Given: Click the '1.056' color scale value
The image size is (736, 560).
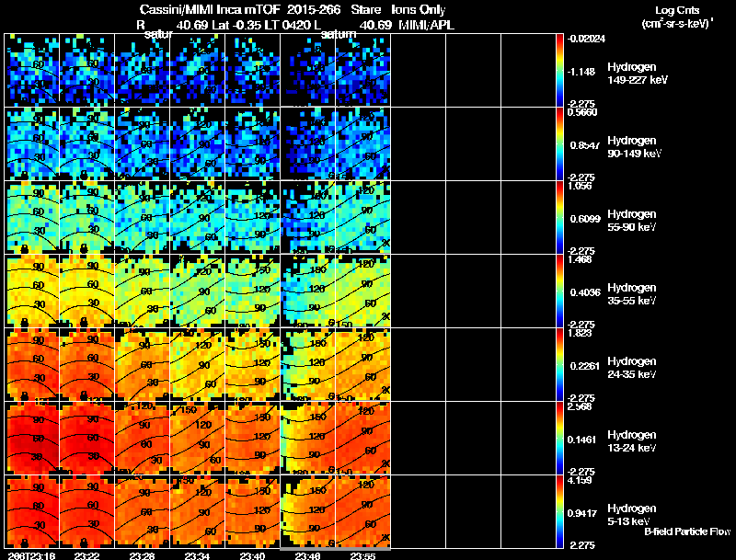Looking at the screenshot, I should point(580,186).
